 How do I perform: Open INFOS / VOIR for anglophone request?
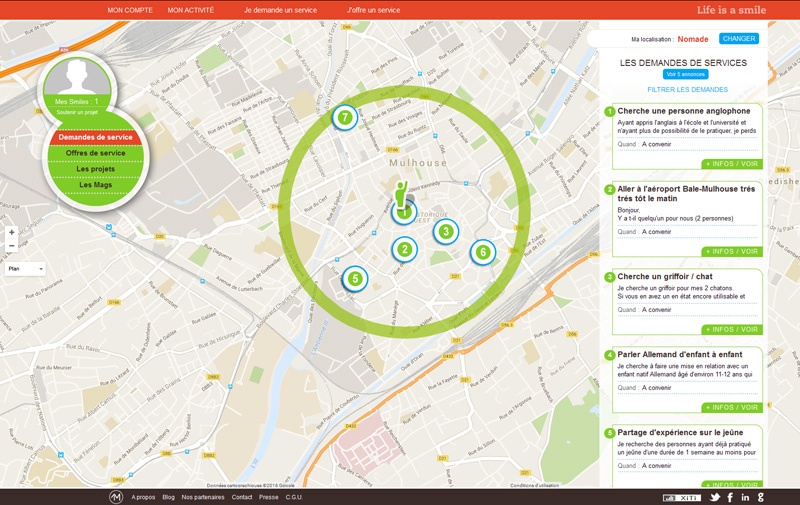click(x=732, y=164)
